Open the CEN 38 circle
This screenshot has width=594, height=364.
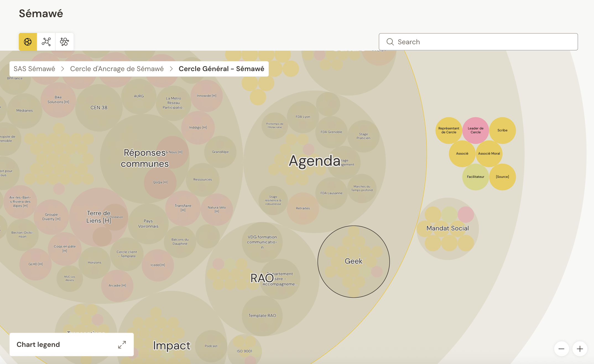tap(99, 108)
